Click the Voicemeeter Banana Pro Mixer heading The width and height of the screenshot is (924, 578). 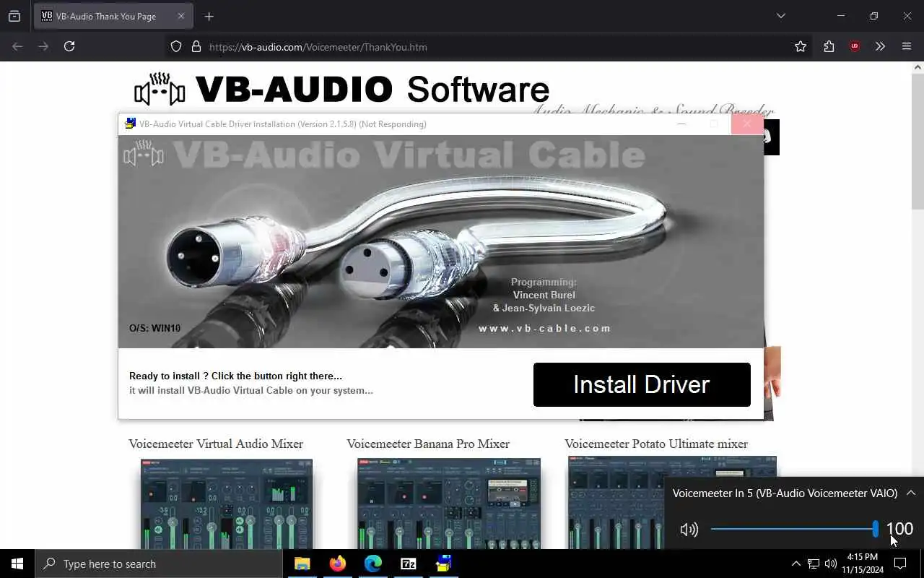coord(428,444)
